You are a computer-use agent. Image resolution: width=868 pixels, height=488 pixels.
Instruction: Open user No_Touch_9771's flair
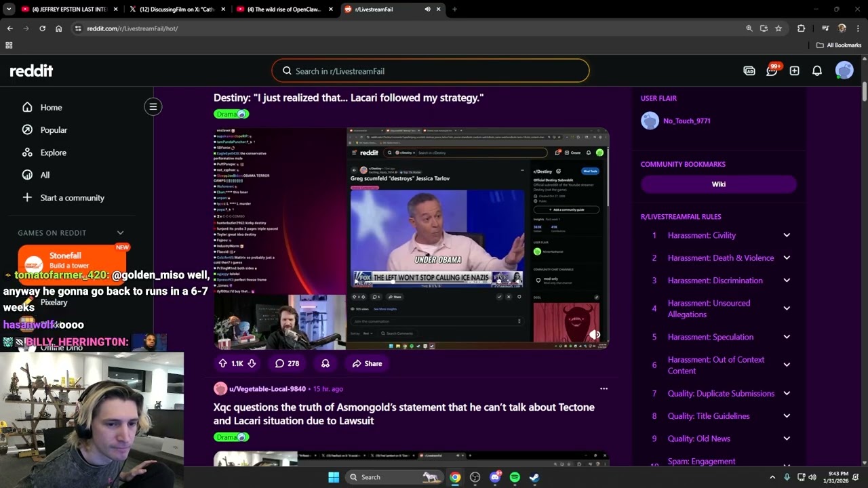(x=687, y=121)
